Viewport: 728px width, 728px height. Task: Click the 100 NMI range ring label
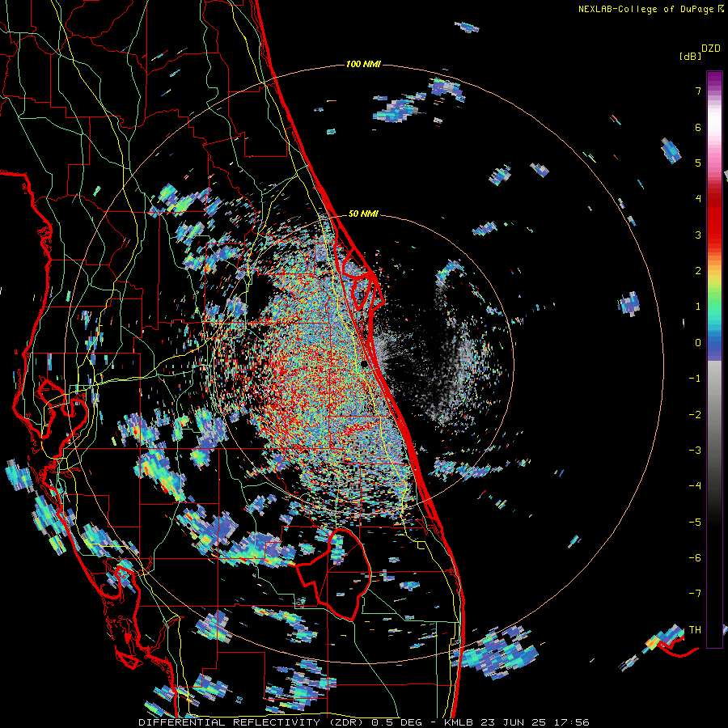(x=363, y=64)
